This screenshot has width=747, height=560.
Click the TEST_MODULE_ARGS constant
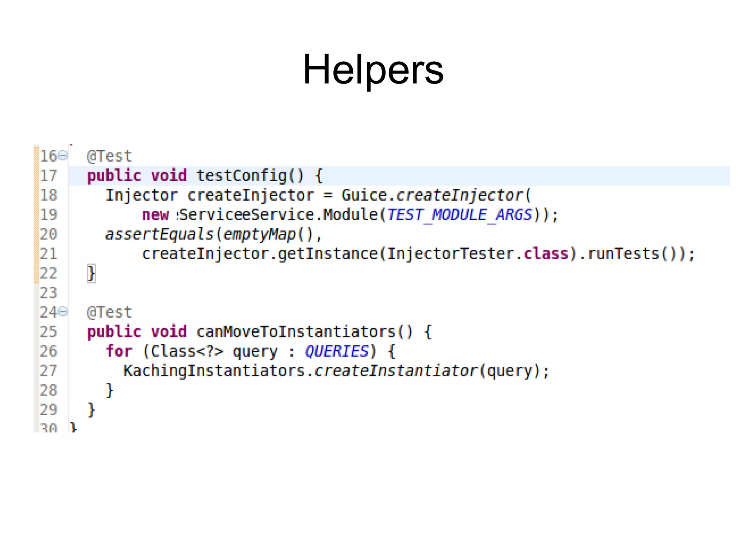coord(460,215)
